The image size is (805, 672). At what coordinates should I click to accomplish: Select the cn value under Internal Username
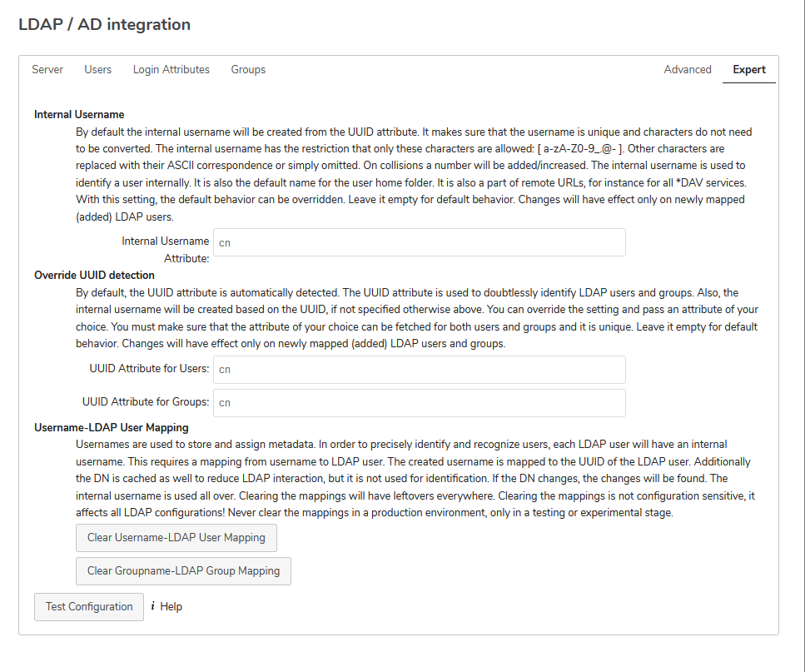pos(223,241)
